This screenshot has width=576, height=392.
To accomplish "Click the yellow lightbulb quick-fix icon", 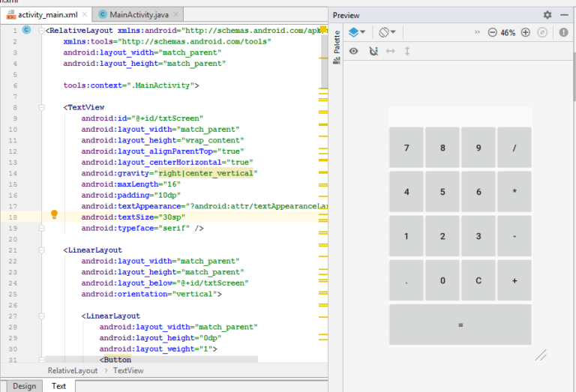I will click(x=54, y=215).
